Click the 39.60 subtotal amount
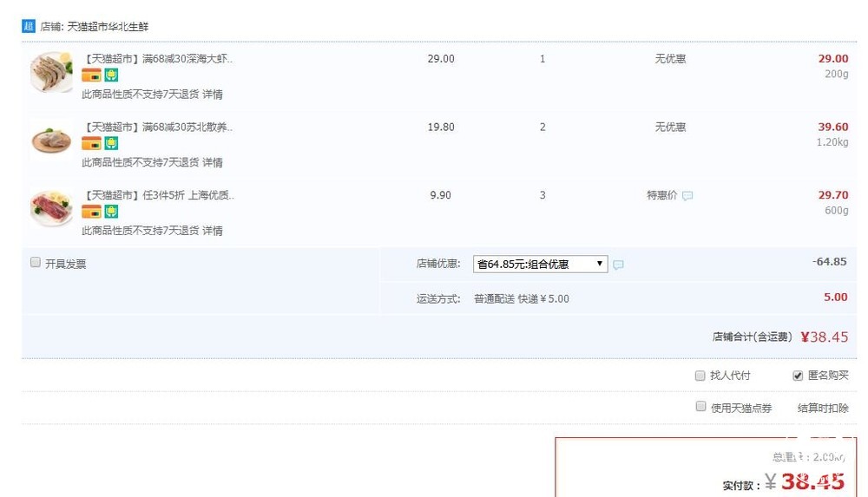 (833, 127)
